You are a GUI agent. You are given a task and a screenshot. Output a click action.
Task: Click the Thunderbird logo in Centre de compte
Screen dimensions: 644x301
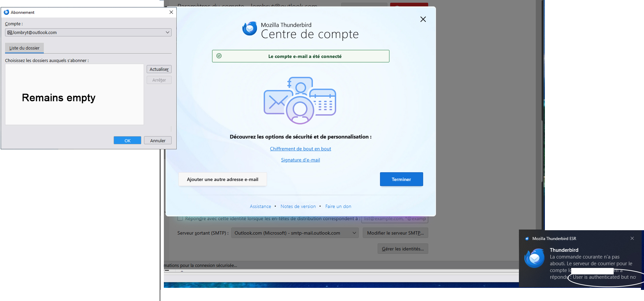250,29
